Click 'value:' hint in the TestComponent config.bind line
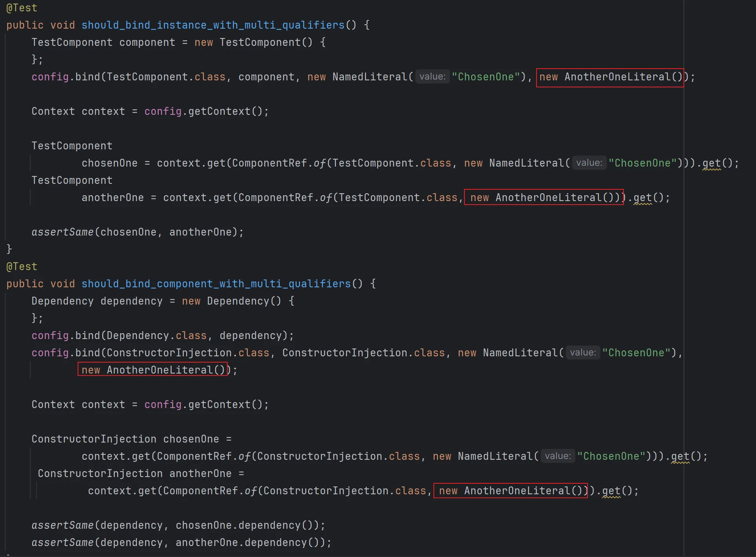Viewport: 756px width, 557px height. (x=432, y=77)
